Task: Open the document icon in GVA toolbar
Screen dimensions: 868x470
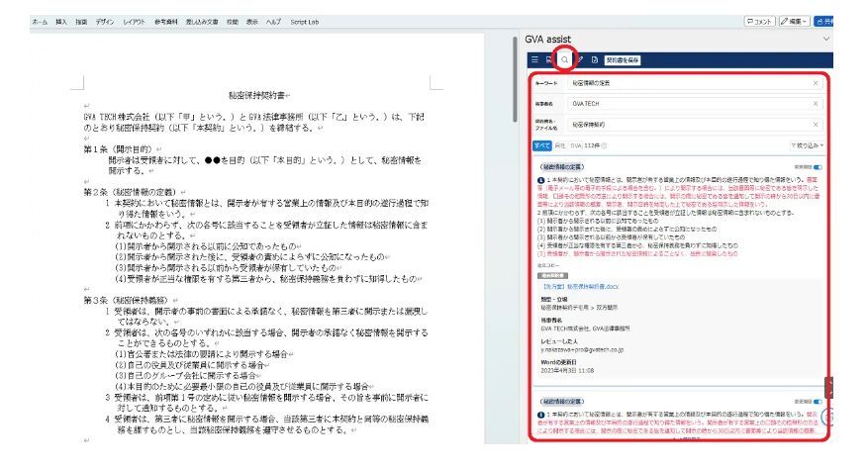Action: click(595, 59)
